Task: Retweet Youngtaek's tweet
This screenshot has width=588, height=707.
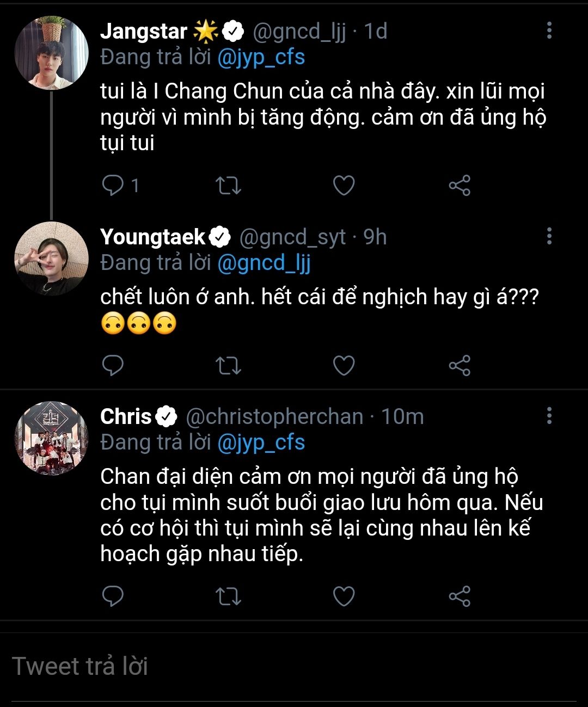Action: pos(229,365)
